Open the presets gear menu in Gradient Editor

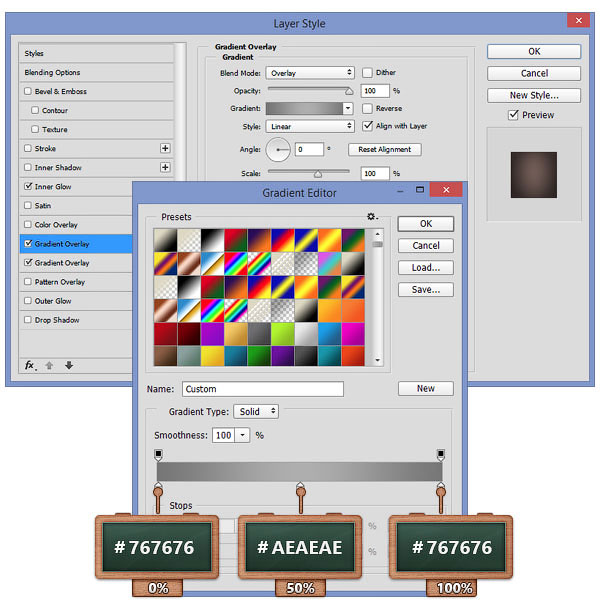[372, 217]
